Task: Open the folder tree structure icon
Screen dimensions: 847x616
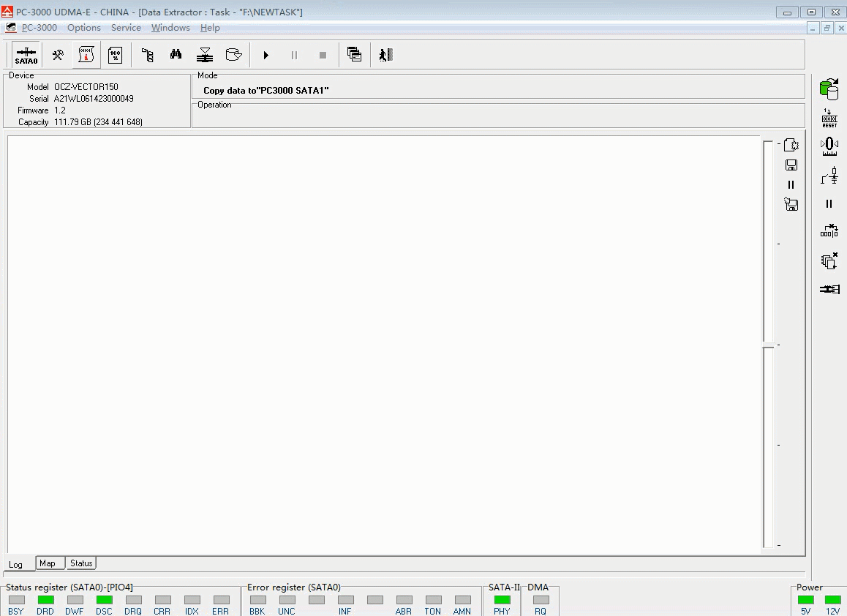Action: [x=147, y=55]
